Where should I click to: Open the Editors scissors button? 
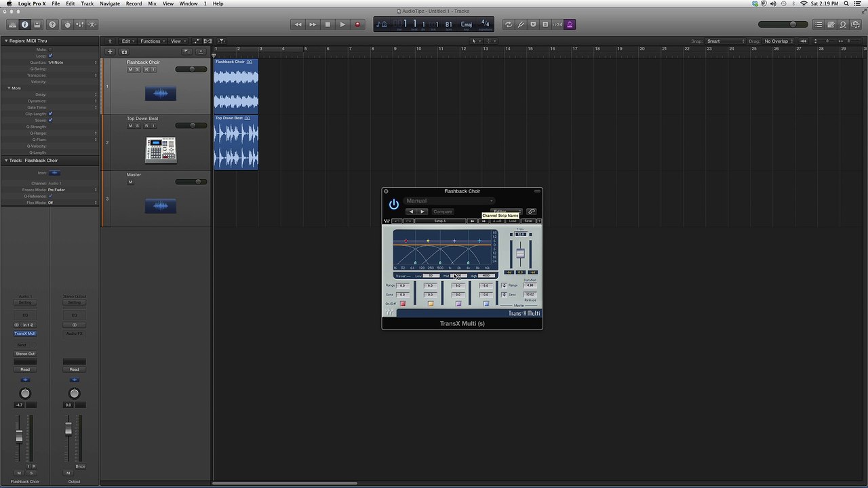pos(92,24)
